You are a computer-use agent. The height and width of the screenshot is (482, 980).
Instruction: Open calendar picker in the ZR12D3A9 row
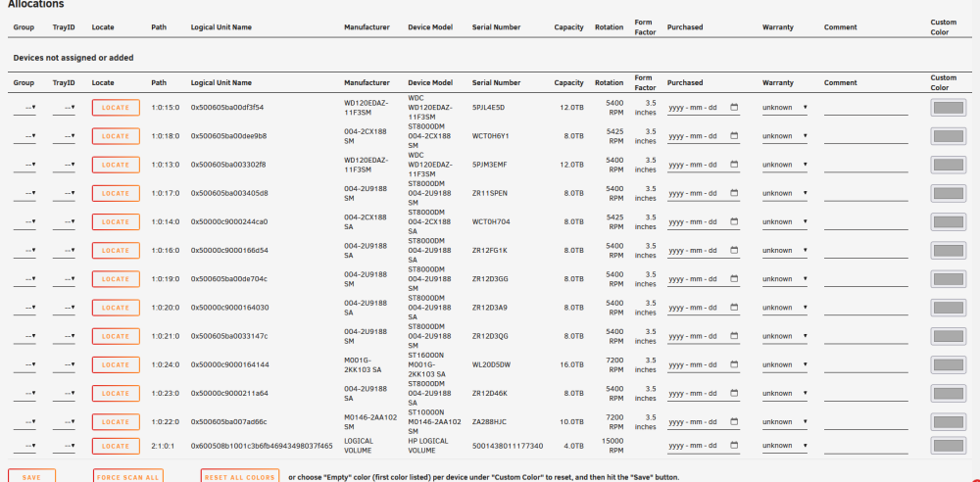coord(734,308)
